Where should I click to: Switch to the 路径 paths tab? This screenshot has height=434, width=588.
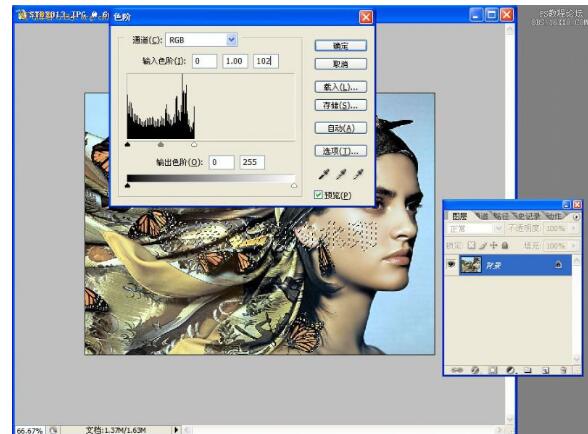[x=501, y=216]
